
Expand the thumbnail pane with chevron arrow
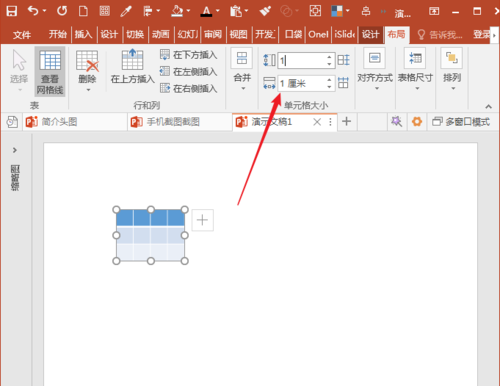coord(15,150)
